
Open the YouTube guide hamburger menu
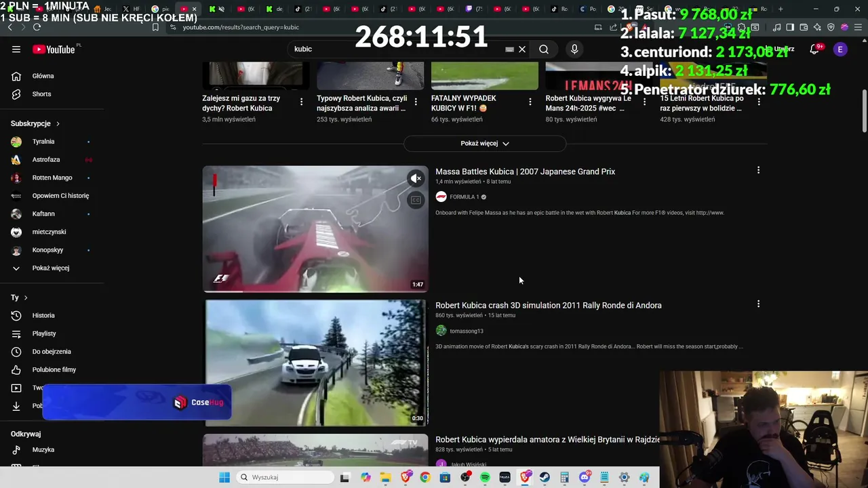16,49
